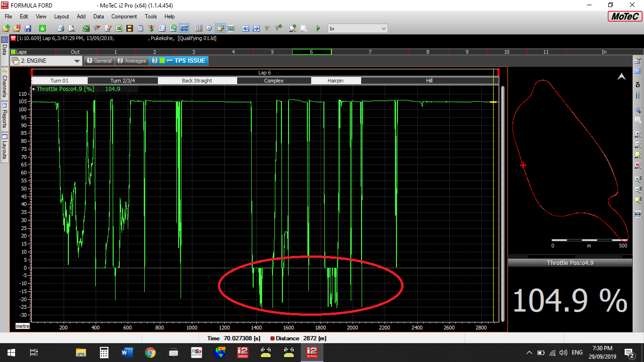Image resolution: width=644 pixels, height=362 pixels.
Task: Open the 2: ENGINE workbook dropdown
Action: click(46, 61)
